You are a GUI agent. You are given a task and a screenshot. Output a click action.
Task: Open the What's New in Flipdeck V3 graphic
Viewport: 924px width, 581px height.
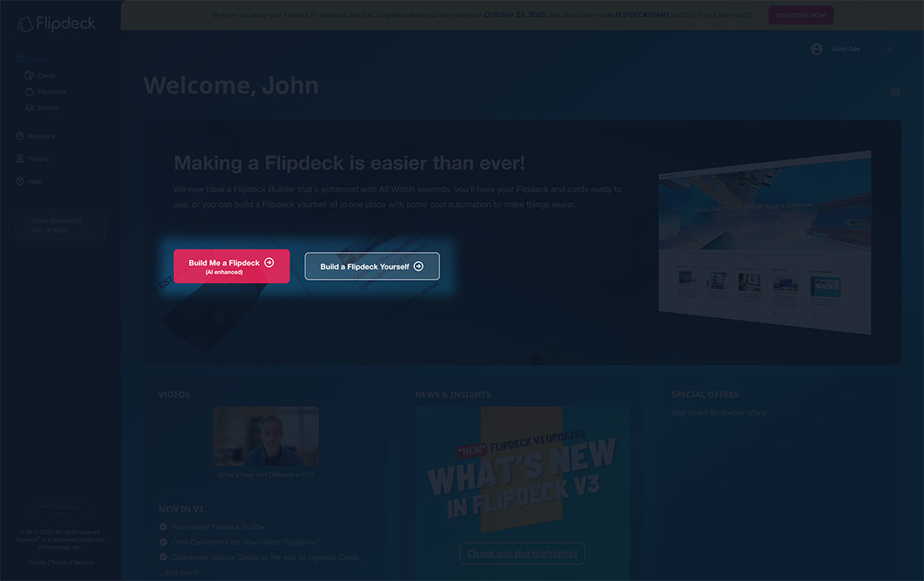[522, 470]
